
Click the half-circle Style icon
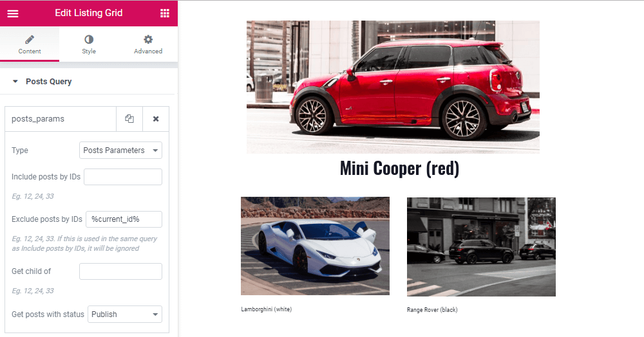(x=89, y=39)
